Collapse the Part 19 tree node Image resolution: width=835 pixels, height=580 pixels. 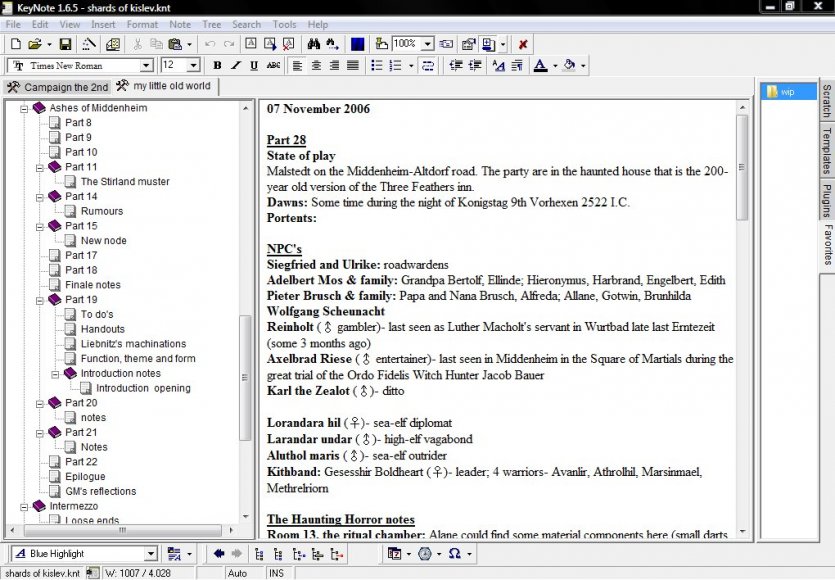point(40,300)
